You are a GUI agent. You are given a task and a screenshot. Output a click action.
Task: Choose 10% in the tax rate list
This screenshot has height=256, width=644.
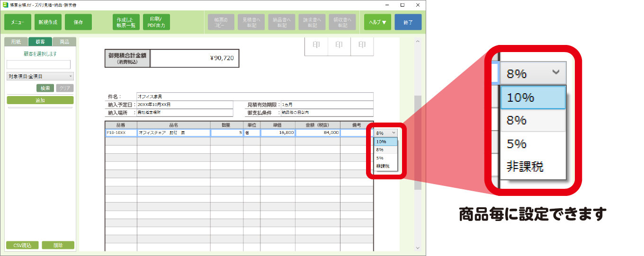coord(385,141)
